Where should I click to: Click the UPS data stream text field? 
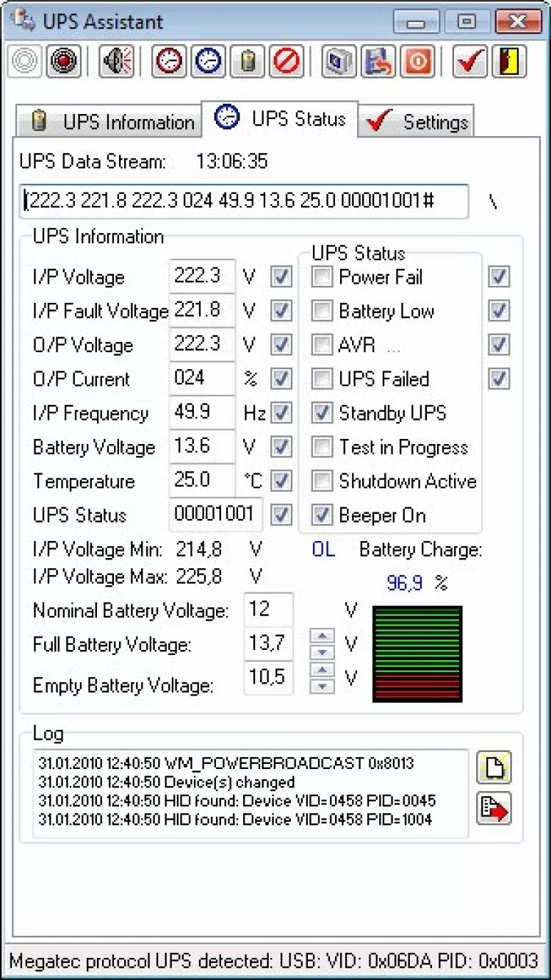pos(243,201)
